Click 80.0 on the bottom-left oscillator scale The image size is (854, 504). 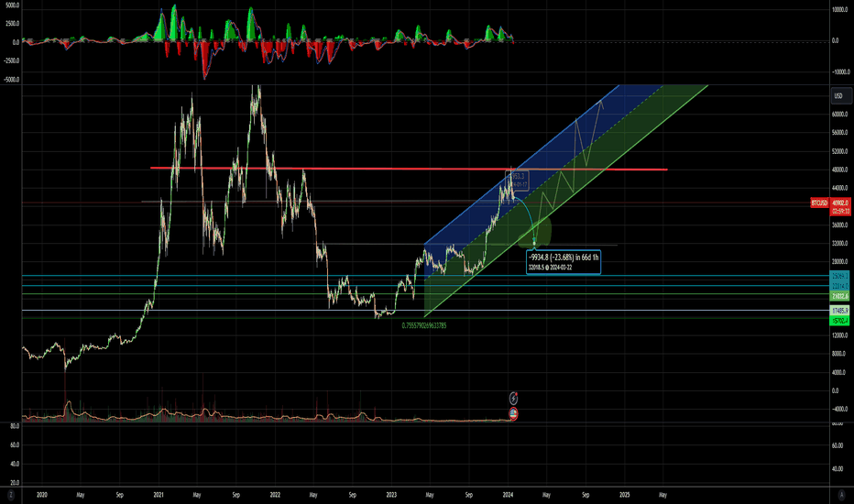click(15, 426)
